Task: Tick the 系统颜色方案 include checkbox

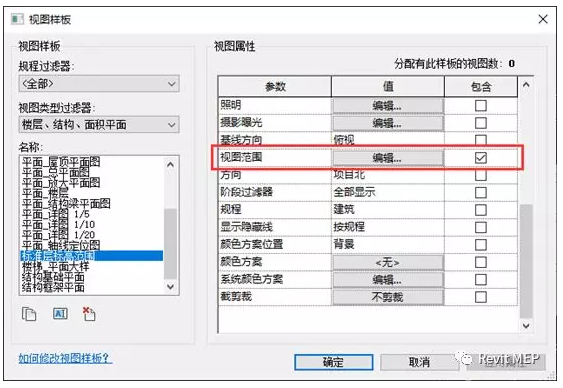Action: (481, 280)
